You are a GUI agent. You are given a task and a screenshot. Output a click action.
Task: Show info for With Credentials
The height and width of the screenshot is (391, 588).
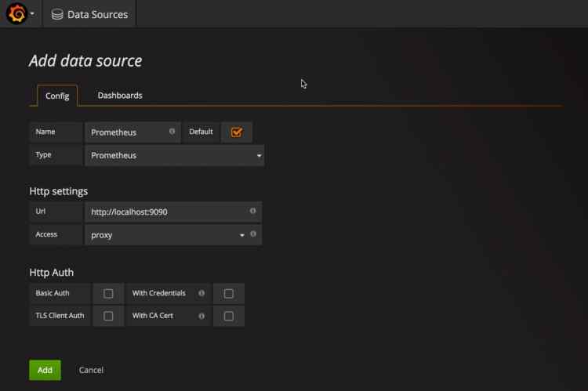click(x=201, y=293)
